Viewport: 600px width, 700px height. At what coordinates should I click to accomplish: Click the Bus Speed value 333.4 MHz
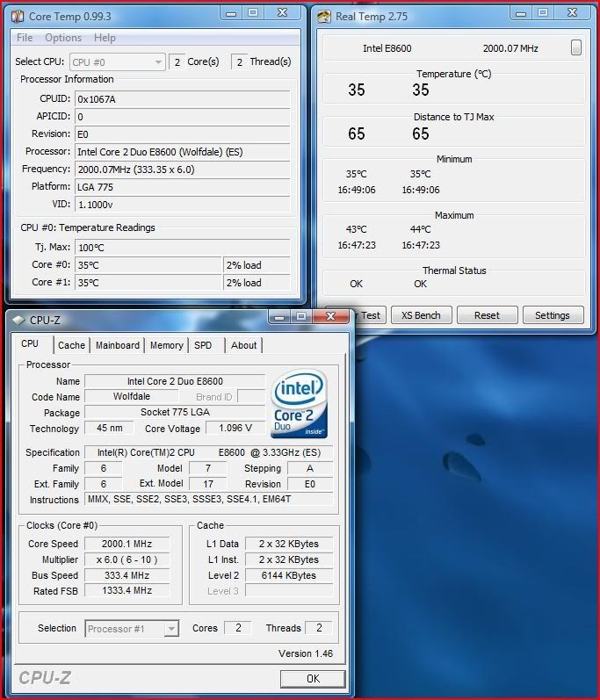click(127, 575)
